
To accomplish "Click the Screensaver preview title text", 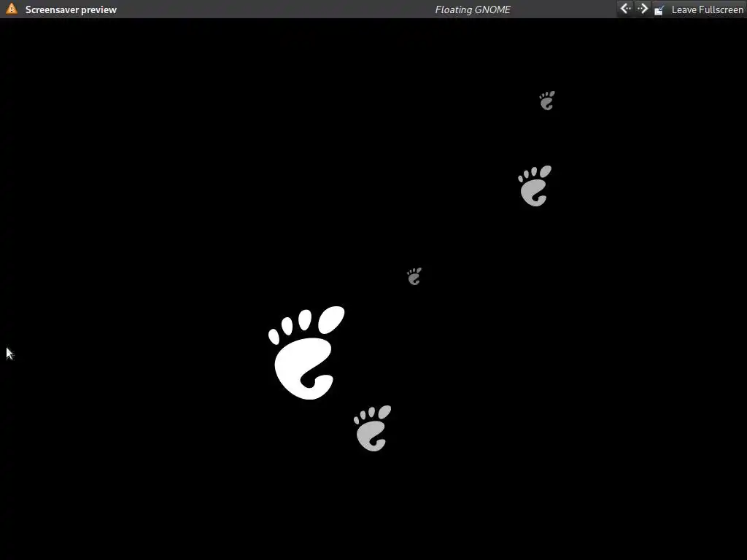I will point(71,9).
